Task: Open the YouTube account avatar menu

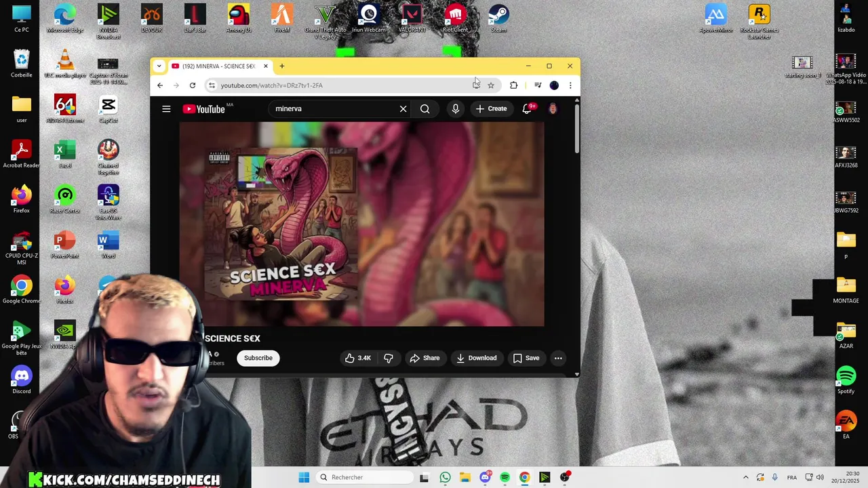Action: click(x=553, y=108)
